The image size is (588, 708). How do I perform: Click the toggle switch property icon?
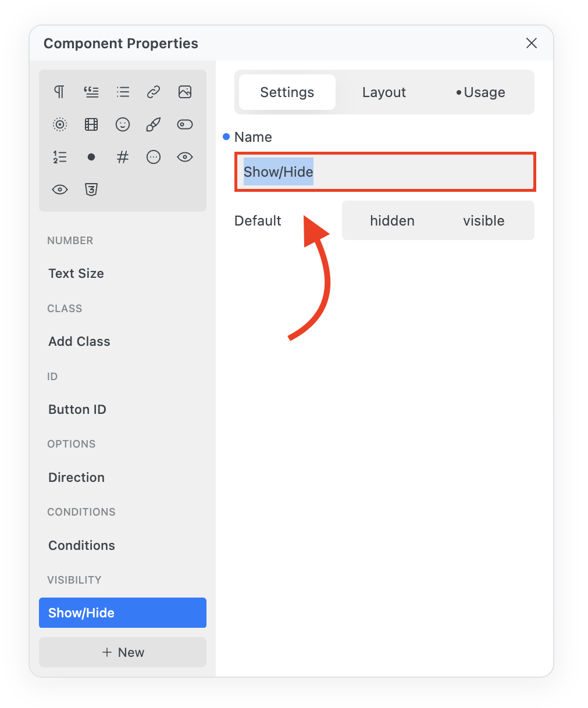[185, 124]
